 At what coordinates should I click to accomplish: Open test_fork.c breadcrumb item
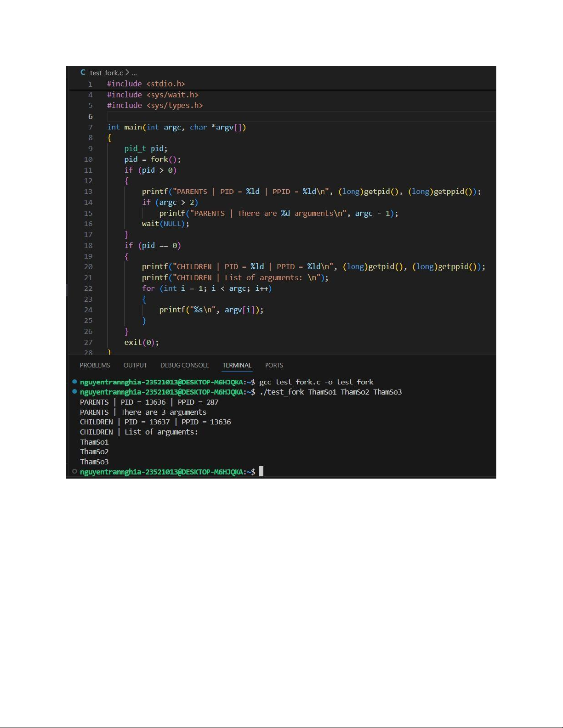(x=107, y=73)
